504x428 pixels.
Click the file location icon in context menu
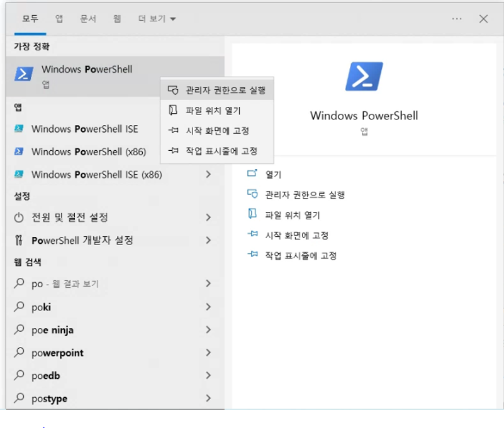click(x=173, y=110)
